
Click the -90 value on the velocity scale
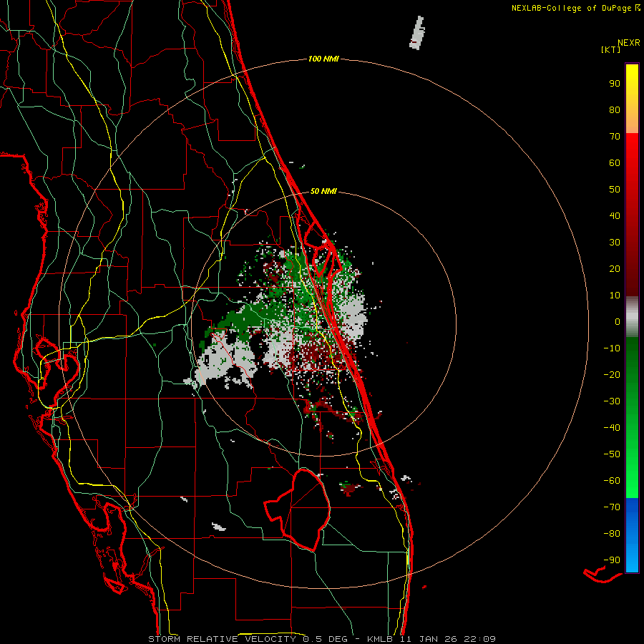click(x=612, y=560)
